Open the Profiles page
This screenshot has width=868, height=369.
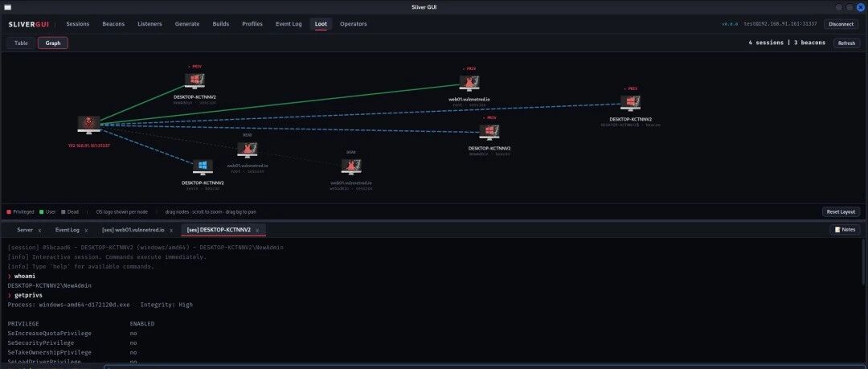point(252,24)
